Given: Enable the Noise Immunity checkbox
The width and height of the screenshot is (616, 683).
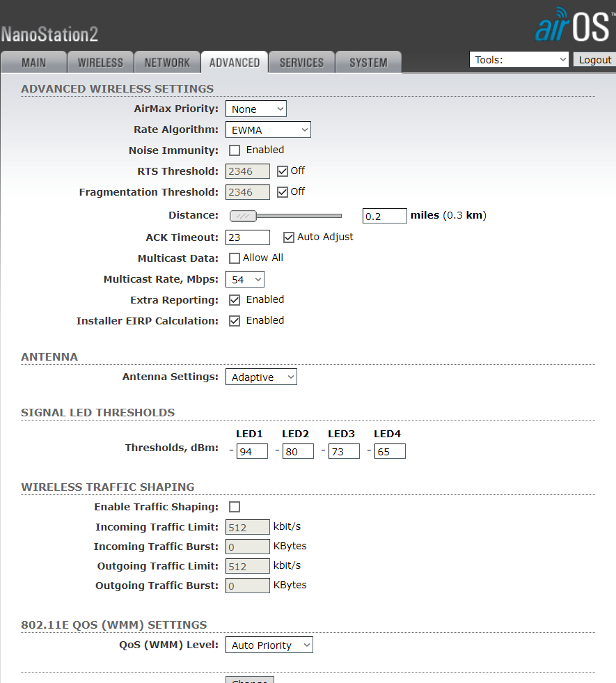Looking at the screenshot, I should (235, 150).
